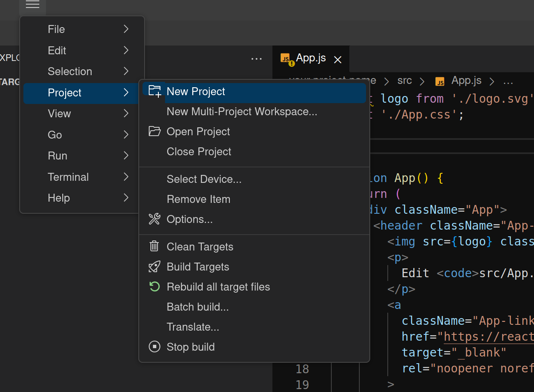The image size is (534, 392).
Task: Open the Edit menu
Action: point(82,51)
